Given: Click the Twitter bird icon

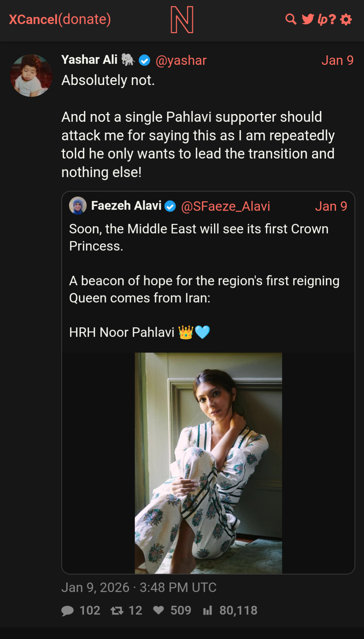Looking at the screenshot, I should click(x=308, y=19).
